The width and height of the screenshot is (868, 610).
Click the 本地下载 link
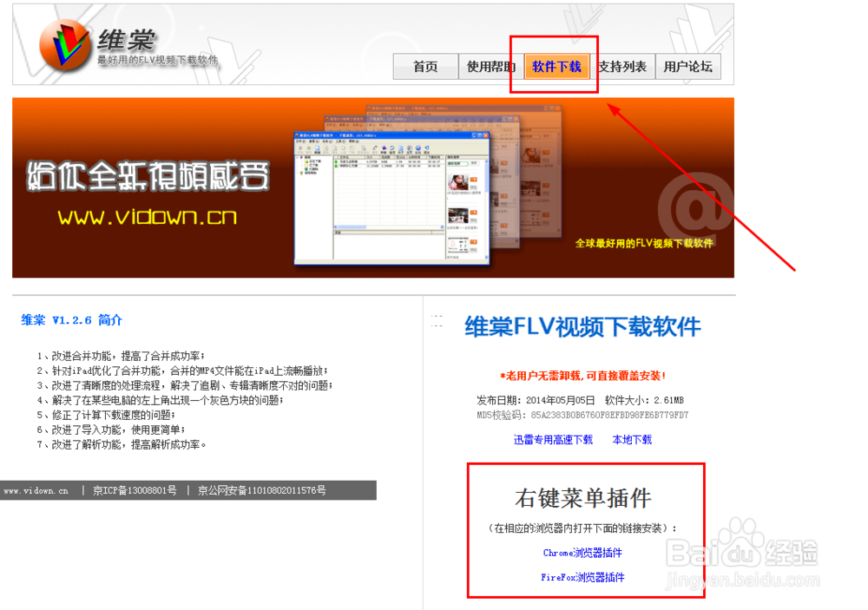(632, 440)
